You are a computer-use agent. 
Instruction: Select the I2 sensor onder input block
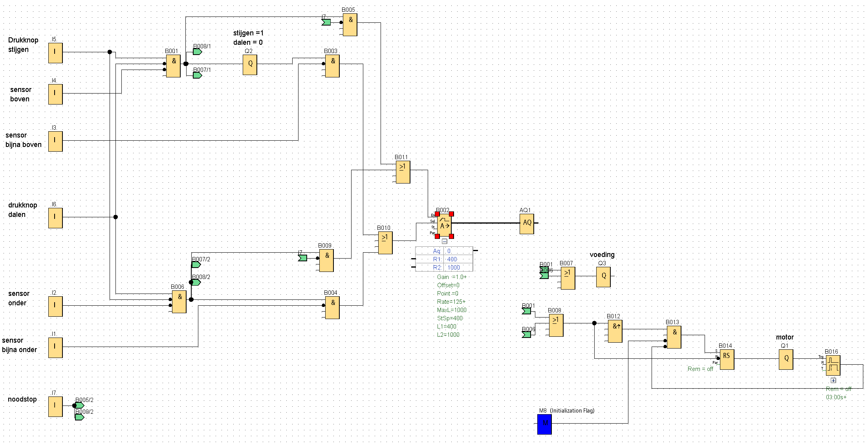point(55,307)
